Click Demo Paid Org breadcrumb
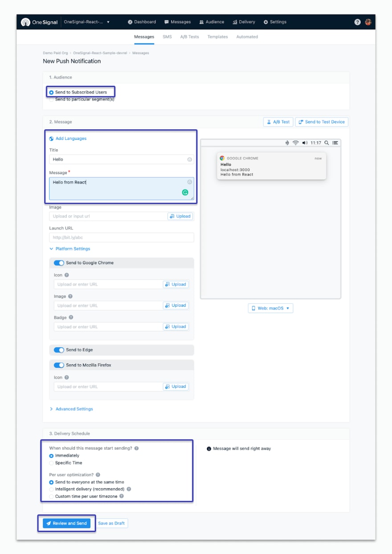This screenshot has width=392, height=554. 56,53
